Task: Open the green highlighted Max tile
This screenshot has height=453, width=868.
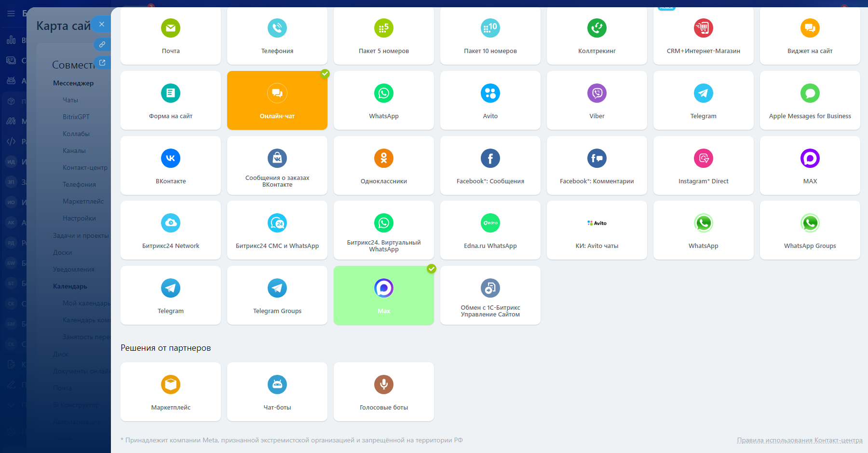Action: click(x=384, y=295)
